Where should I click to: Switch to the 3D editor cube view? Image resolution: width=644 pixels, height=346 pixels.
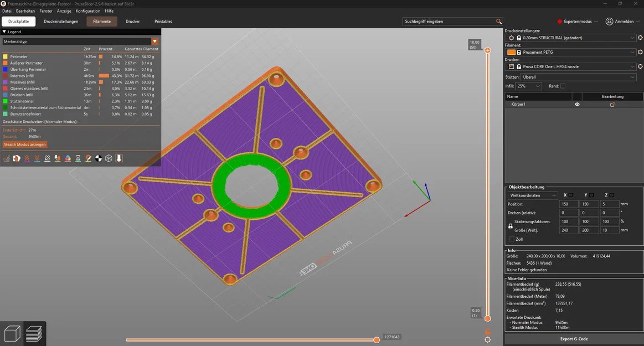click(x=12, y=333)
